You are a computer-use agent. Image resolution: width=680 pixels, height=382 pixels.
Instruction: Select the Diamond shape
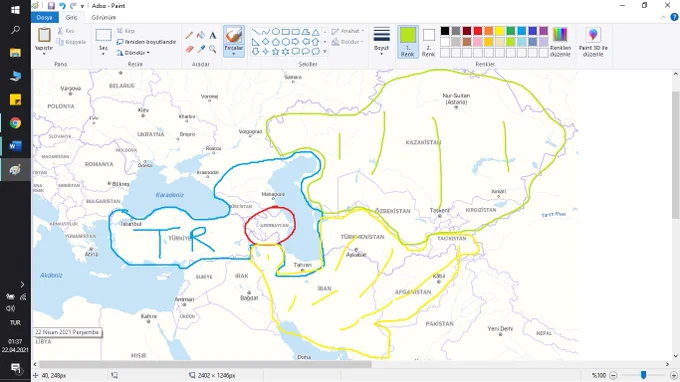coord(265,42)
